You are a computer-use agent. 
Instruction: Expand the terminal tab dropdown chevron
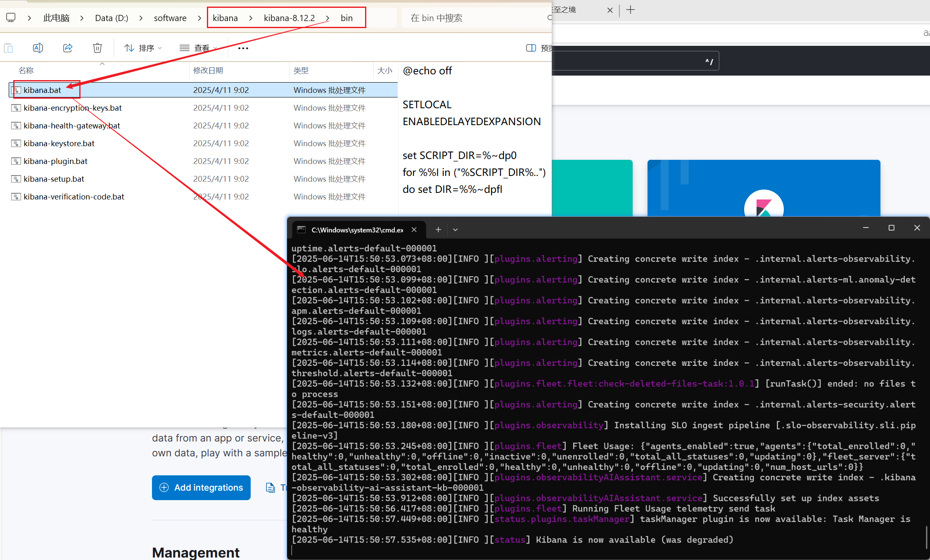[x=456, y=230]
